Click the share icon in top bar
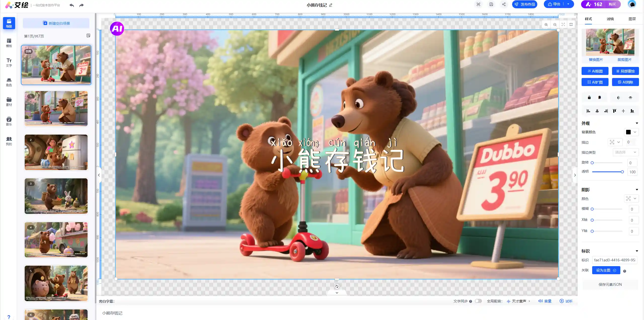The image size is (644, 320). 504,4
